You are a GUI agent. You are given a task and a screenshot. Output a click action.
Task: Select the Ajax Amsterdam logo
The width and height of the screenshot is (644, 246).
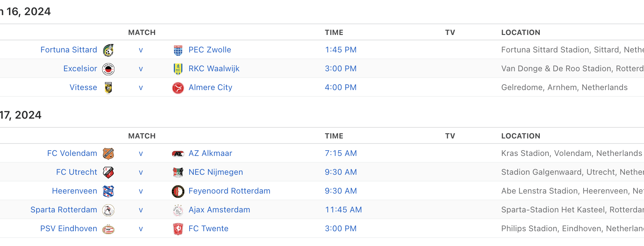pos(178,210)
